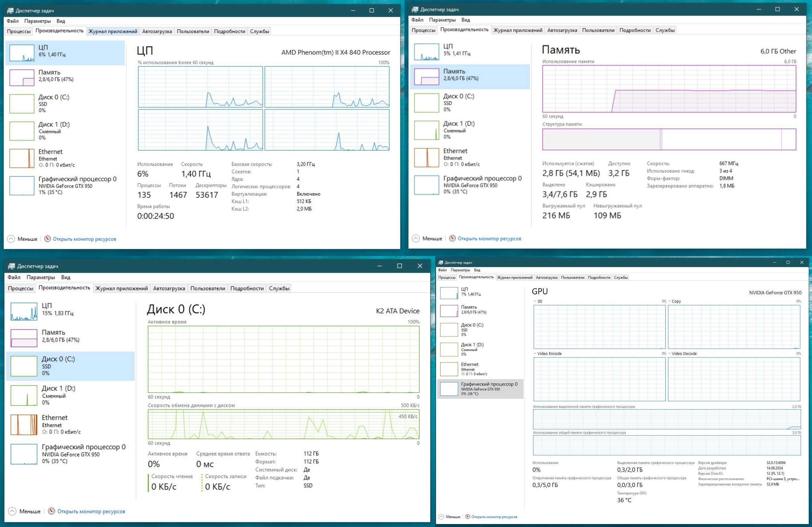The image size is (812, 527).
Task: Click the 'K2 ATA Device' label
Action: coord(397,311)
